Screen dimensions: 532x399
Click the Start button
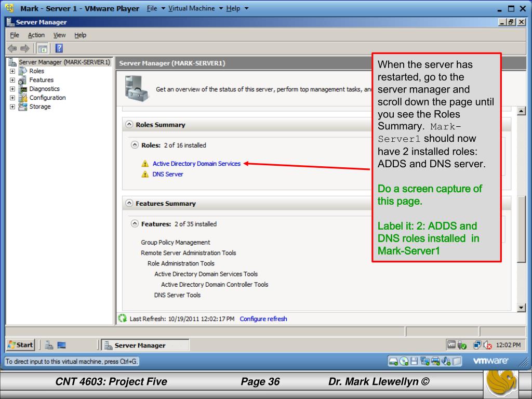21,345
